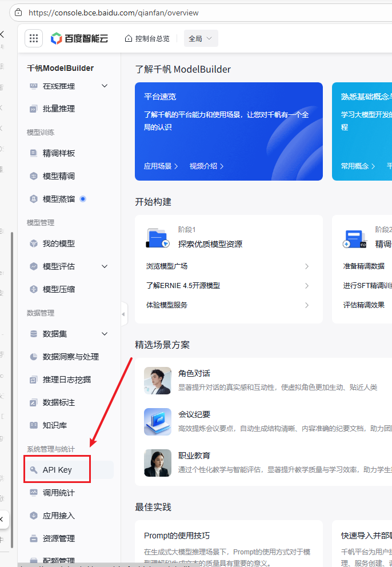Open the 准备精调数据 link
Viewport: 392px width, 567px height.
(x=364, y=266)
